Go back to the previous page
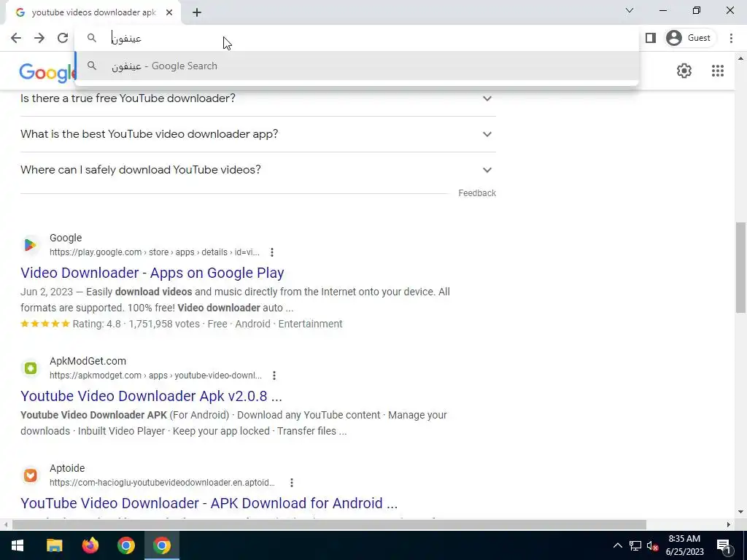747x560 pixels. coord(16,38)
